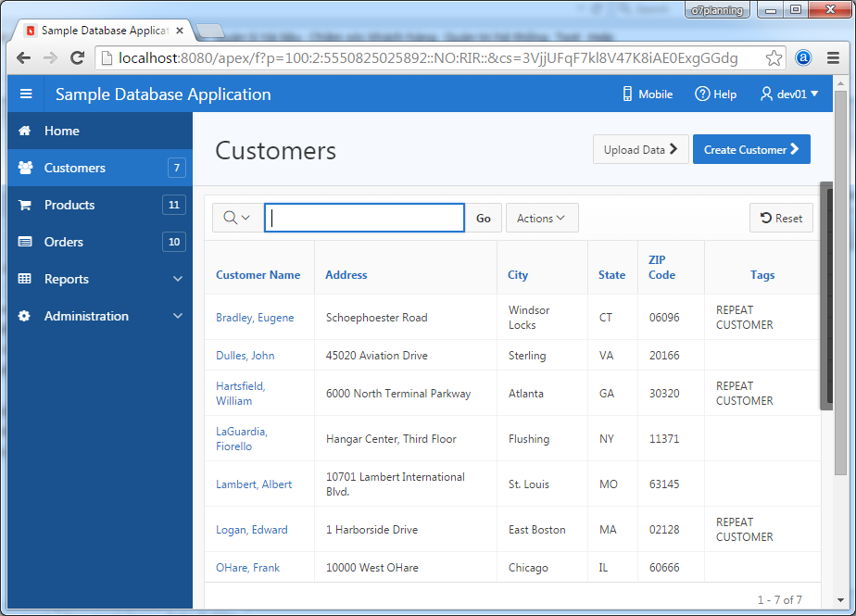Open Products via the cart icon
This screenshot has height=616, width=856.
24,205
